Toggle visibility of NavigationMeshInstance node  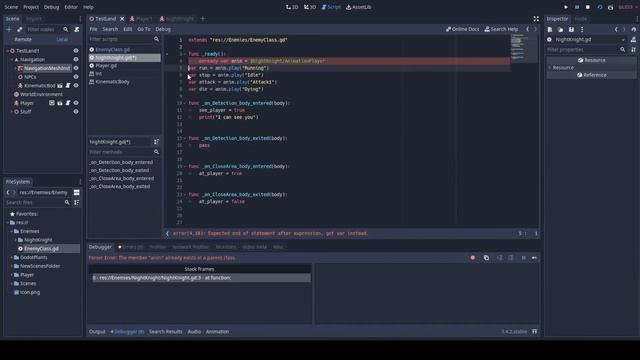(x=76, y=68)
